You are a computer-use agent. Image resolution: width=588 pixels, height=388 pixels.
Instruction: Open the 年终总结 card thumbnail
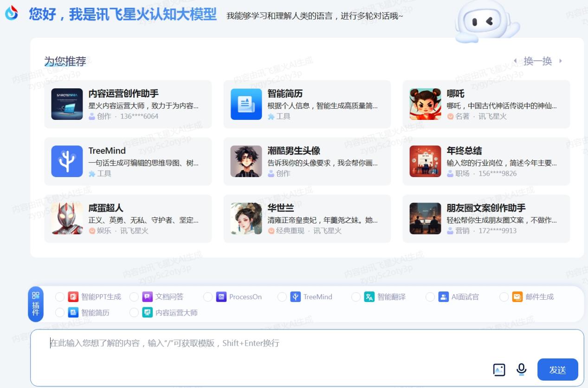coord(425,161)
